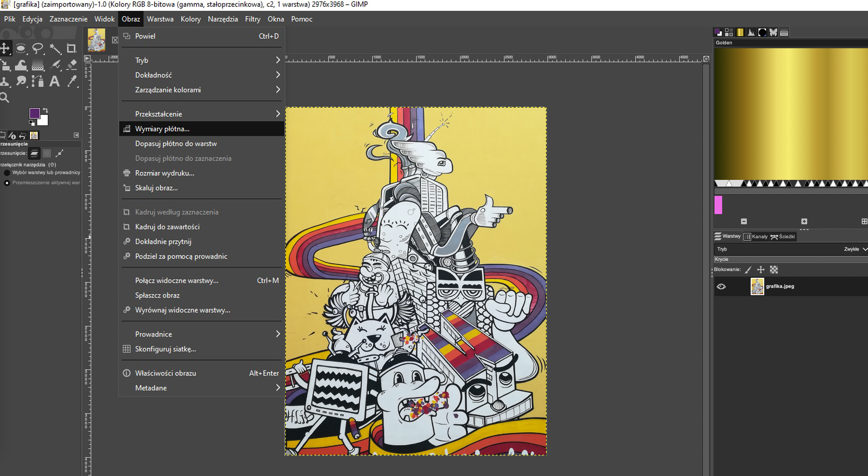The height and width of the screenshot is (476, 868).
Task: Select the Move tool in toolbox
Action: tap(5, 48)
